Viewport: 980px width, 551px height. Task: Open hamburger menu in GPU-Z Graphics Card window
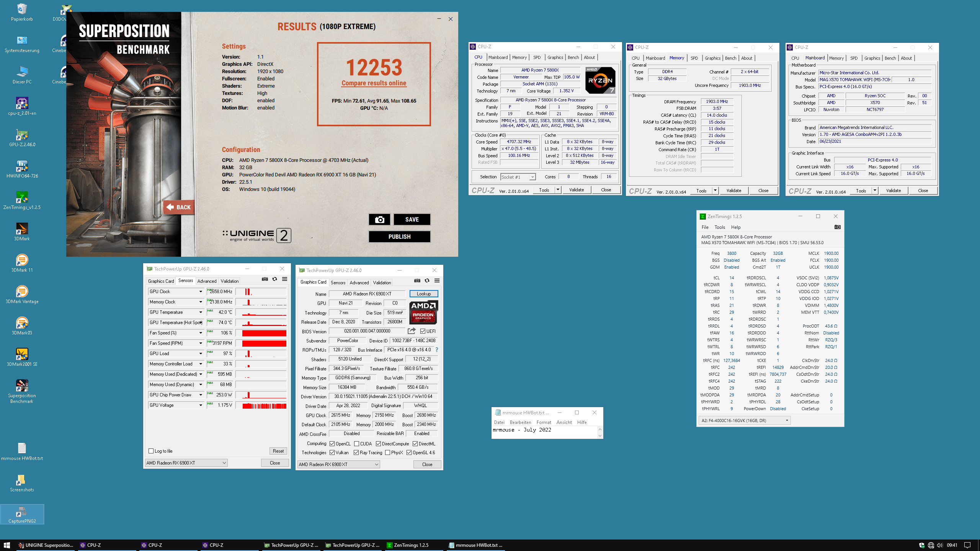[437, 280]
